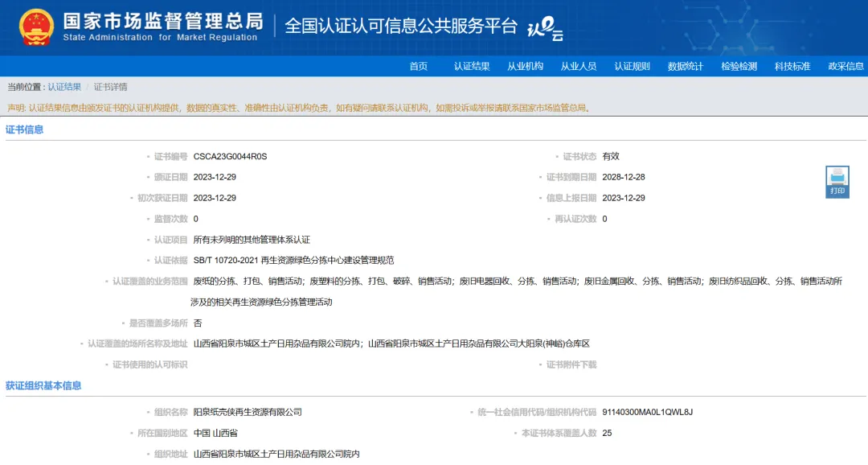Open 数据统计 navigation item
This screenshot has width=868, height=465.
(x=686, y=67)
